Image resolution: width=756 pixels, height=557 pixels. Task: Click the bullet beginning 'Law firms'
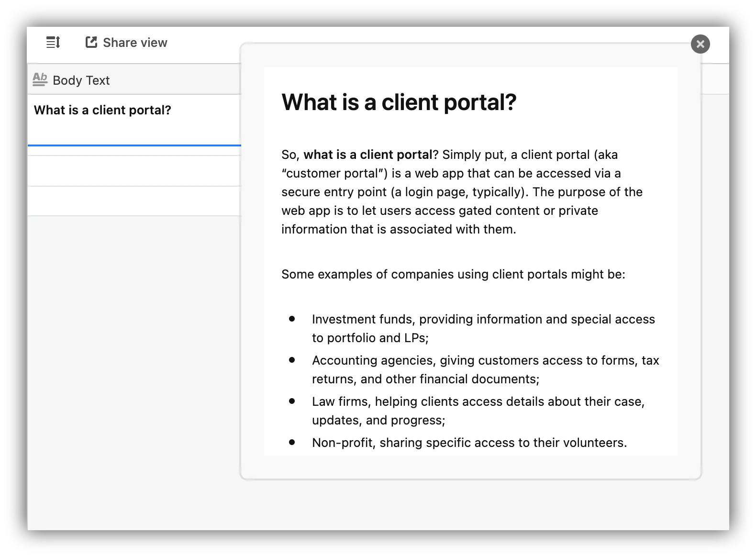(478, 411)
